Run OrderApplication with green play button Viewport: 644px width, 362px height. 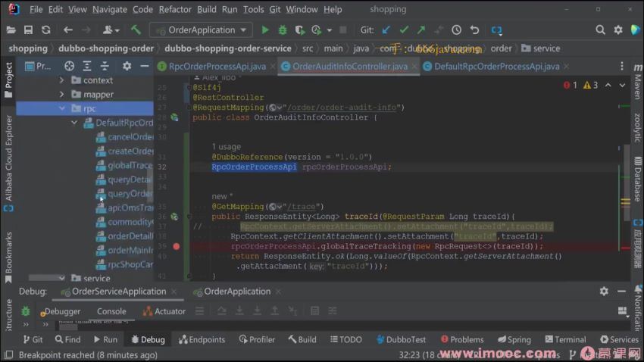tap(265, 30)
